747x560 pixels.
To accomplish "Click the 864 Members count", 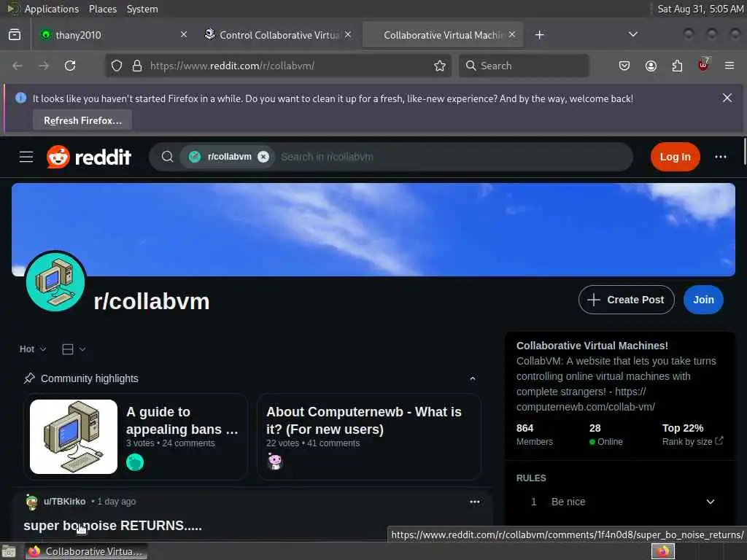I will (x=535, y=435).
